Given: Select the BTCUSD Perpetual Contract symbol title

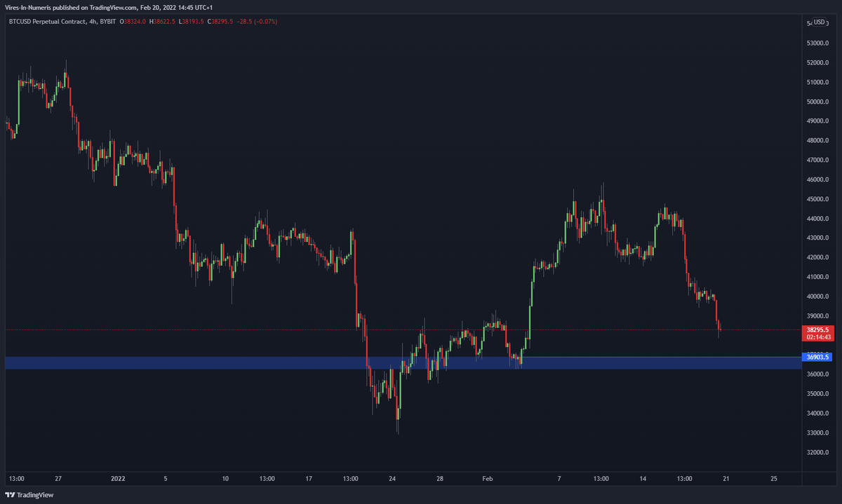Looking at the screenshot, I should click(48, 22).
